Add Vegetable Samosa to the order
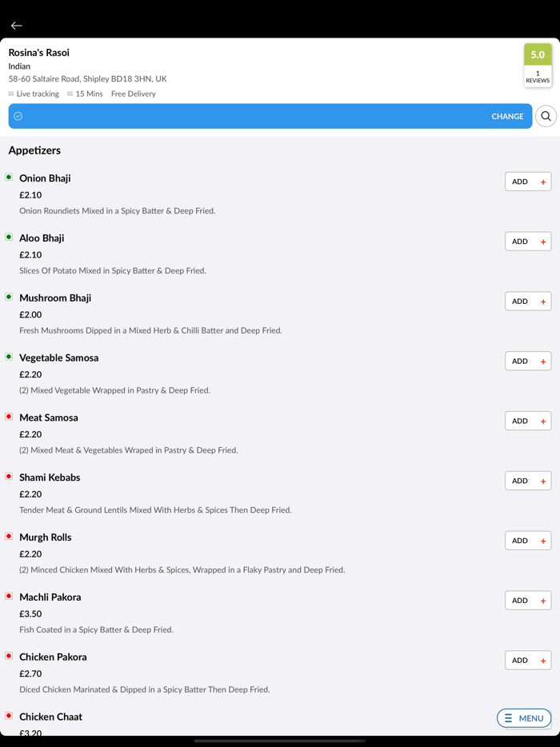Screen dimensions: 560x747 pos(527,362)
